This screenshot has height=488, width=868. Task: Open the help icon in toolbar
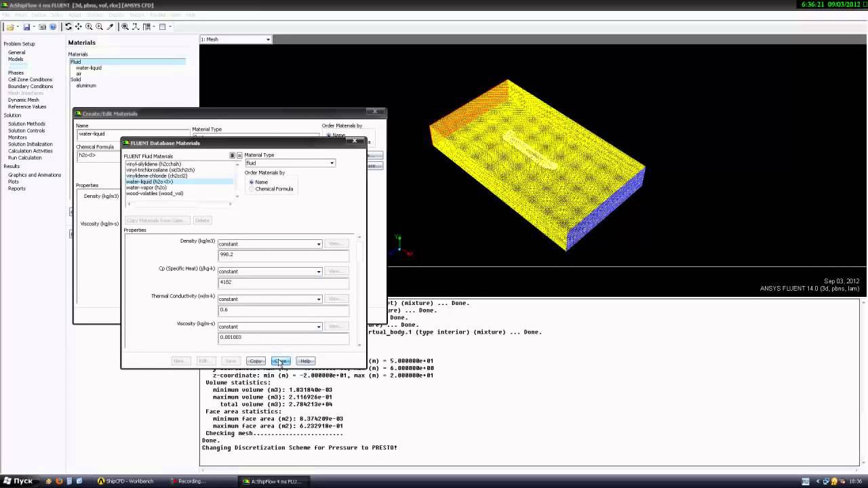pyautogui.click(x=53, y=27)
